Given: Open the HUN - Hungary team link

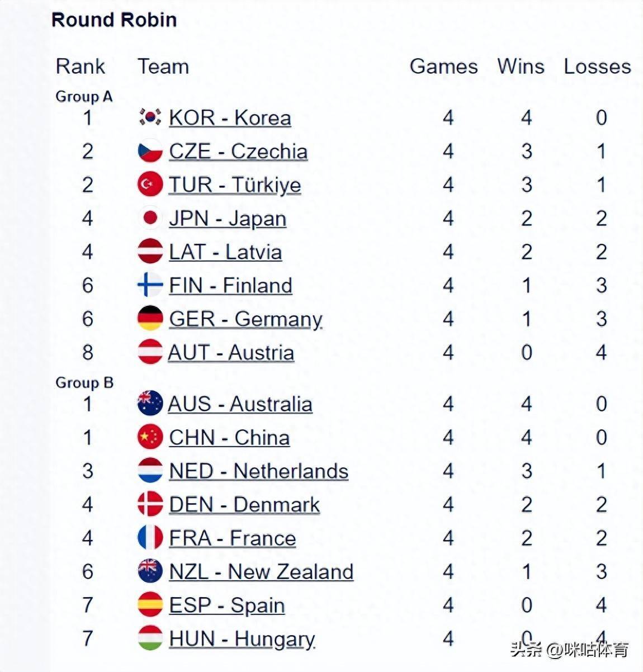Looking at the screenshot, I should 242,639.
